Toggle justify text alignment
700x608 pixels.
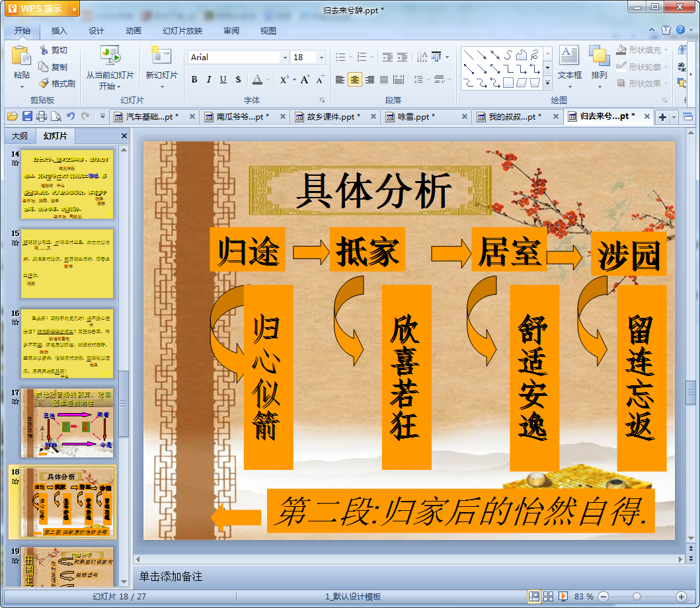(384, 79)
